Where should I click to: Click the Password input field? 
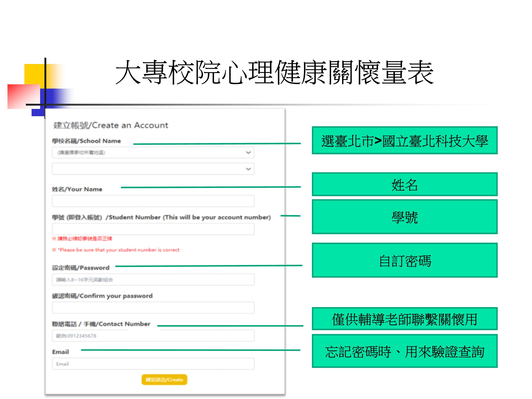coord(153,279)
